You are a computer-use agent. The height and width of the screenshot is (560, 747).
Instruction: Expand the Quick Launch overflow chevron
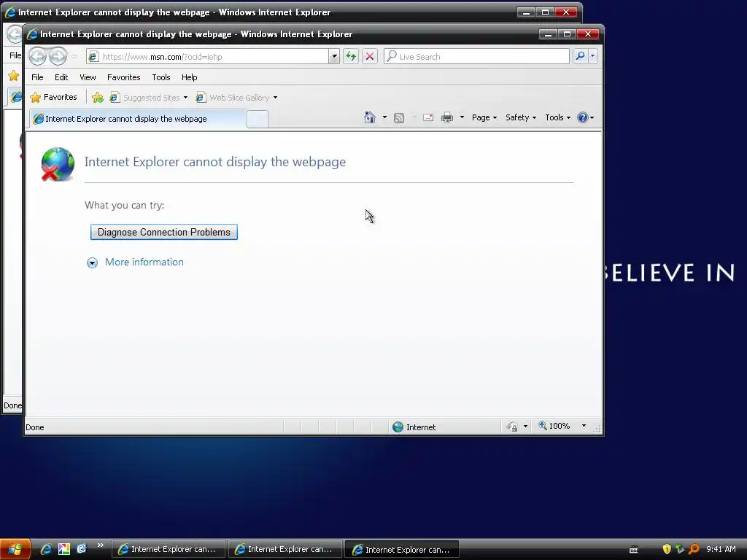(x=100, y=545)
